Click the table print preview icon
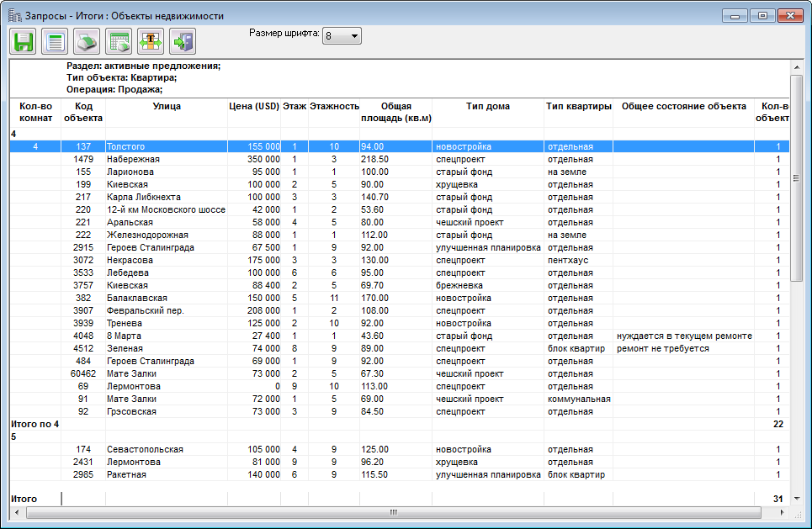Image resolution: width=812 pixels, height=529 pixels. tap(119, 40)
